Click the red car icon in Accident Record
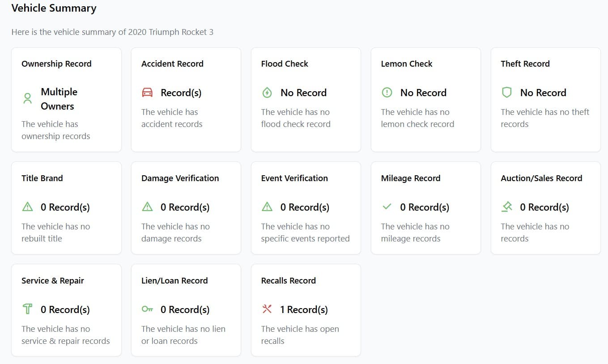The image size is (608, 364). [x=147, y=93]
